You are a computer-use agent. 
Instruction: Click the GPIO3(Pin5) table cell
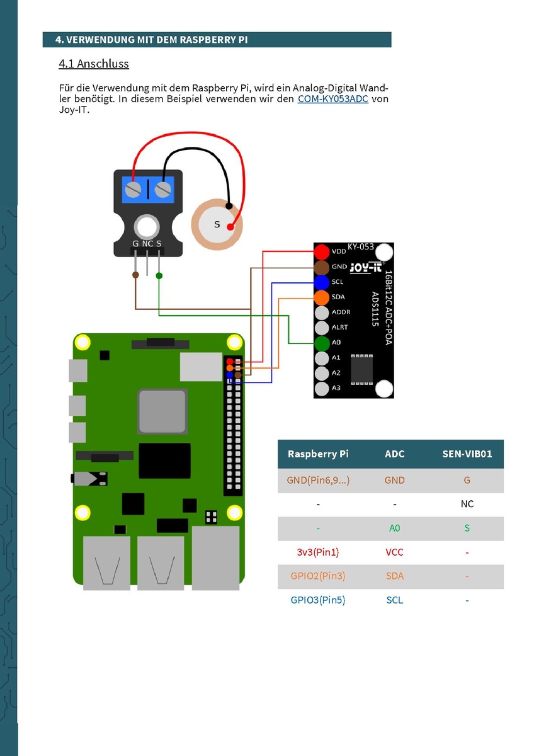click(318, 600)
